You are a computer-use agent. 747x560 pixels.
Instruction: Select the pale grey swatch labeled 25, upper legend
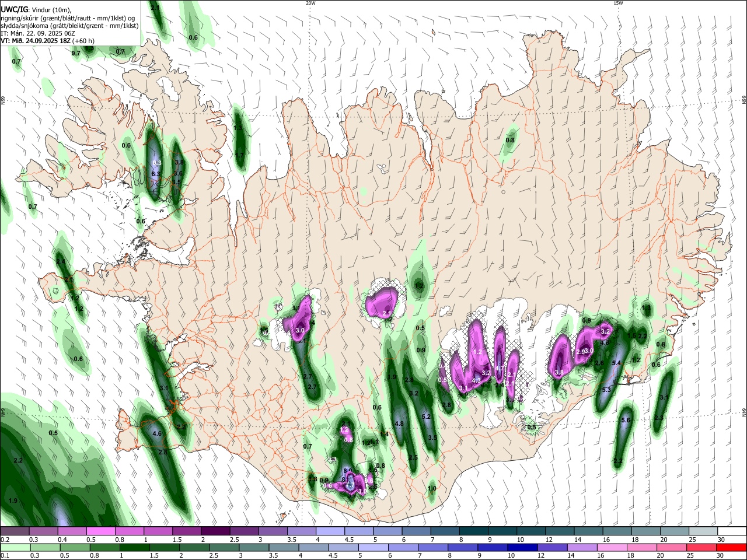(x=703, y=531)
